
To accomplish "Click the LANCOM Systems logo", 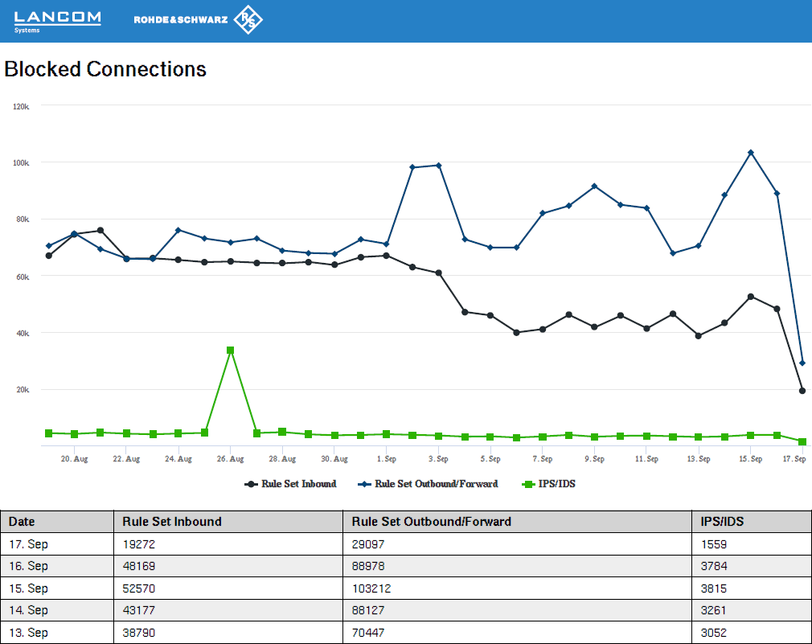I will [58, 21].
